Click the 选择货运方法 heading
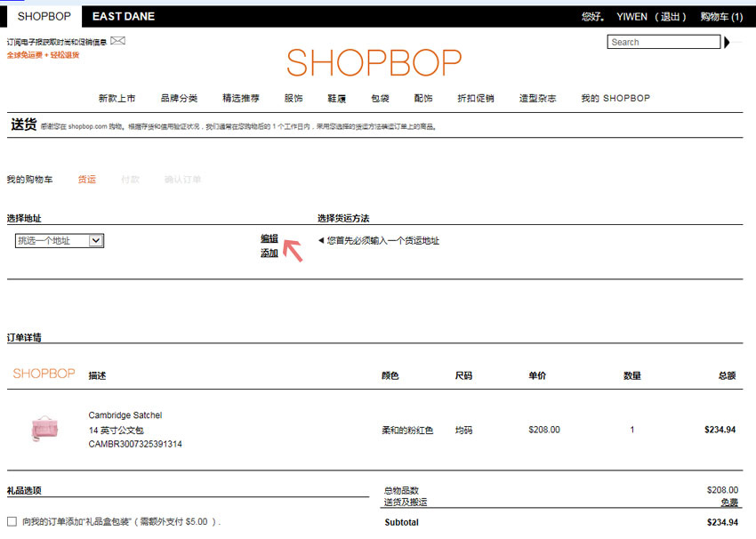 343,219
